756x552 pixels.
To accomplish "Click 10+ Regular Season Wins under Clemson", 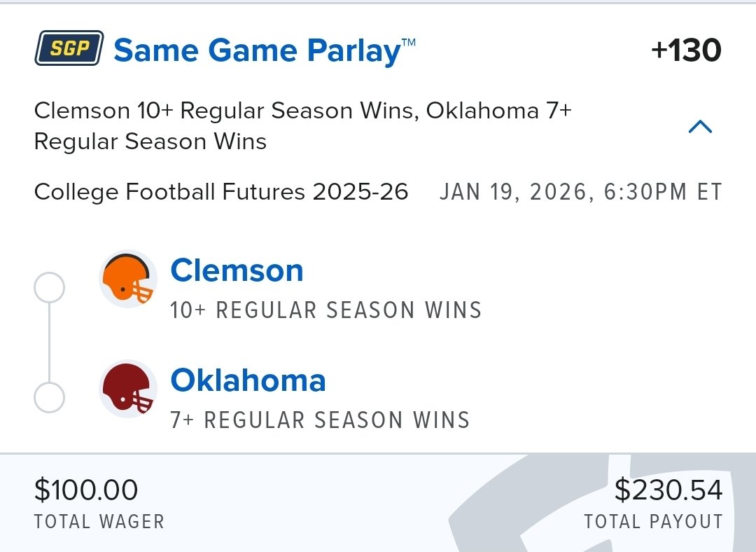I will 326,310.
